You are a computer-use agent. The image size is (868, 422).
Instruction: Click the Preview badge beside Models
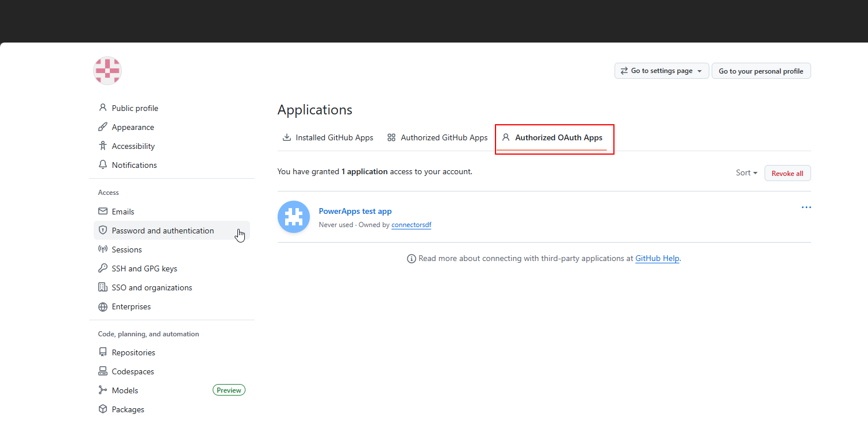229,390
